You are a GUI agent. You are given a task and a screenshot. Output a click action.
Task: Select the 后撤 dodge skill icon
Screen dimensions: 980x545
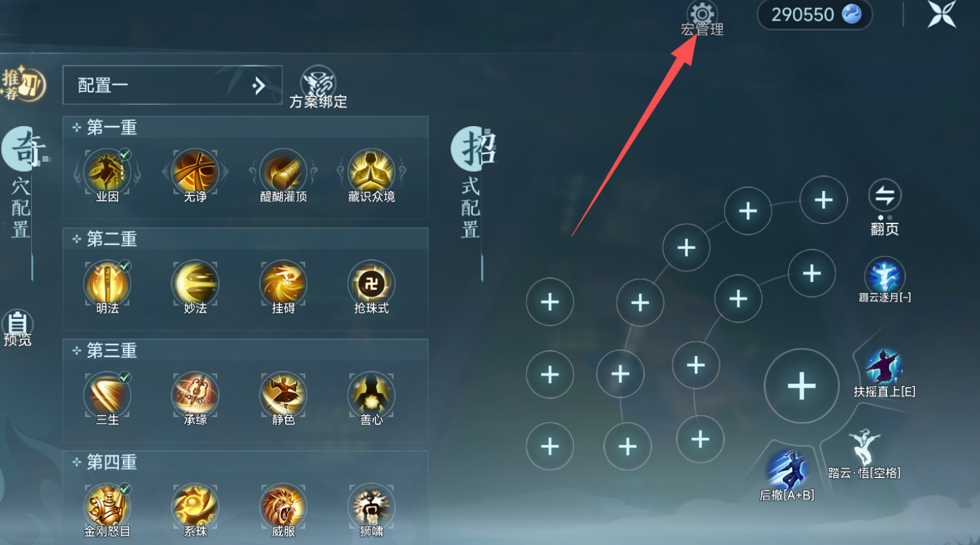pos(787,471)
